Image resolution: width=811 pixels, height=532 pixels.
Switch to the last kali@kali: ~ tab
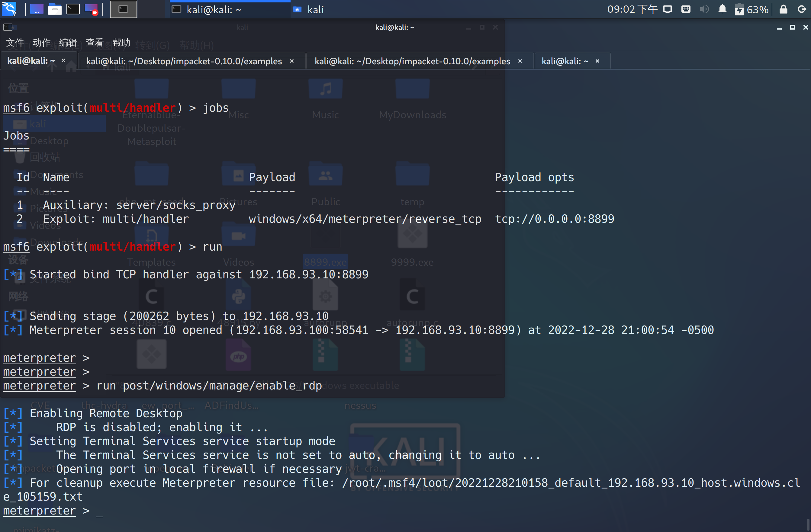pyautogui.click(x=565, y=61)
